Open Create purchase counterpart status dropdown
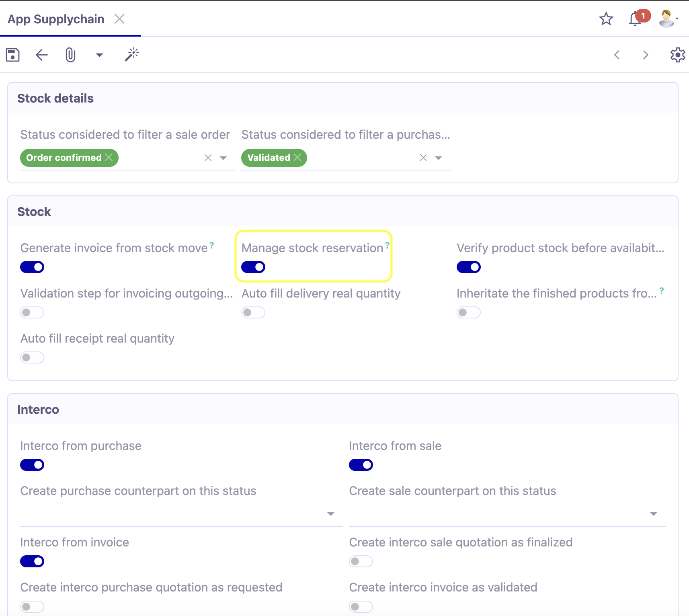Screen dimensions: 689x616 pos(330,513)
